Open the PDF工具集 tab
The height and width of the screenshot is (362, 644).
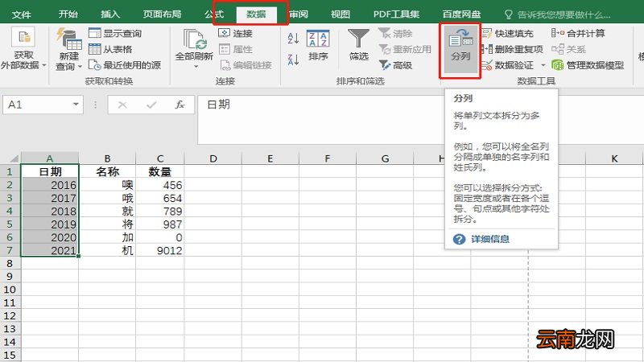coord(396,14)
